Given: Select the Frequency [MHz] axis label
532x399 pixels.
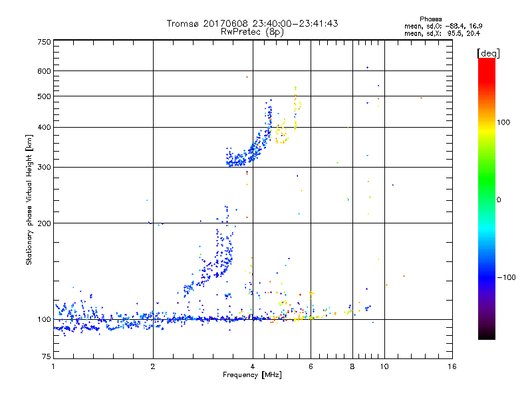Looking at the screenshot, I should 252,376.
